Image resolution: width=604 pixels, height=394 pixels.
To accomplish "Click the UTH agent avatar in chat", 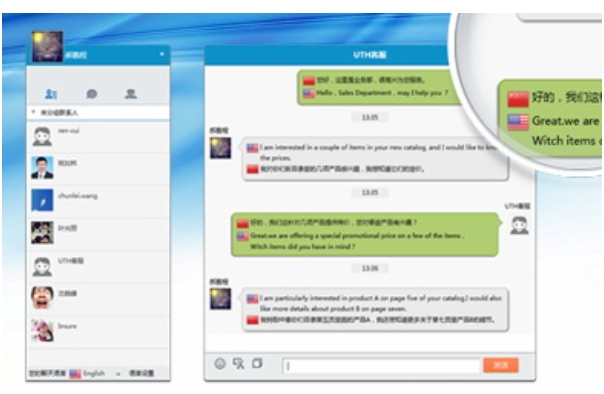I will [x=519, y=225].
